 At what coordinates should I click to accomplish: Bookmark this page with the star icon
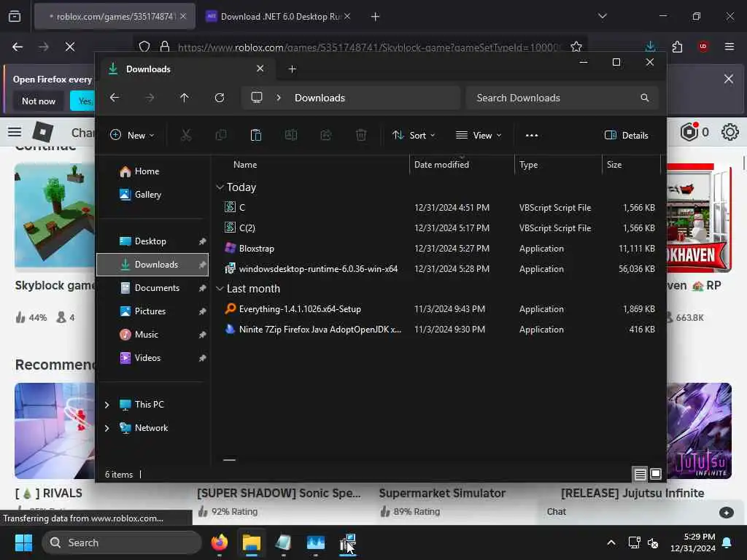tap(576, 46)
